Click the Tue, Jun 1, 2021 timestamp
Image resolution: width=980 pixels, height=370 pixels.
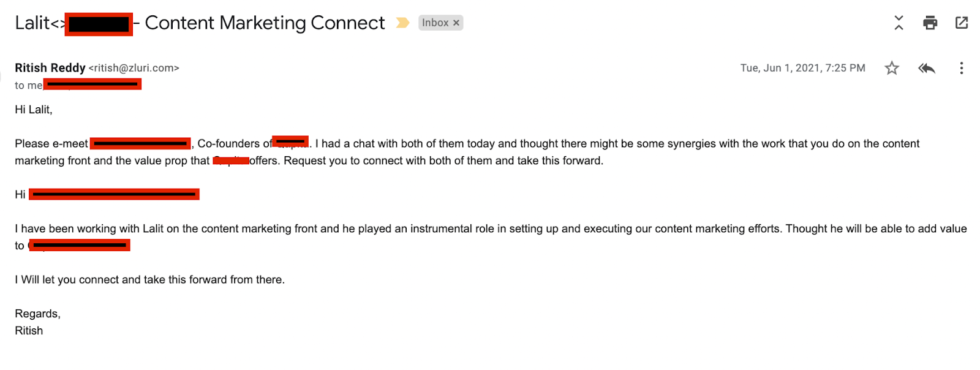[x=802, y=68]
